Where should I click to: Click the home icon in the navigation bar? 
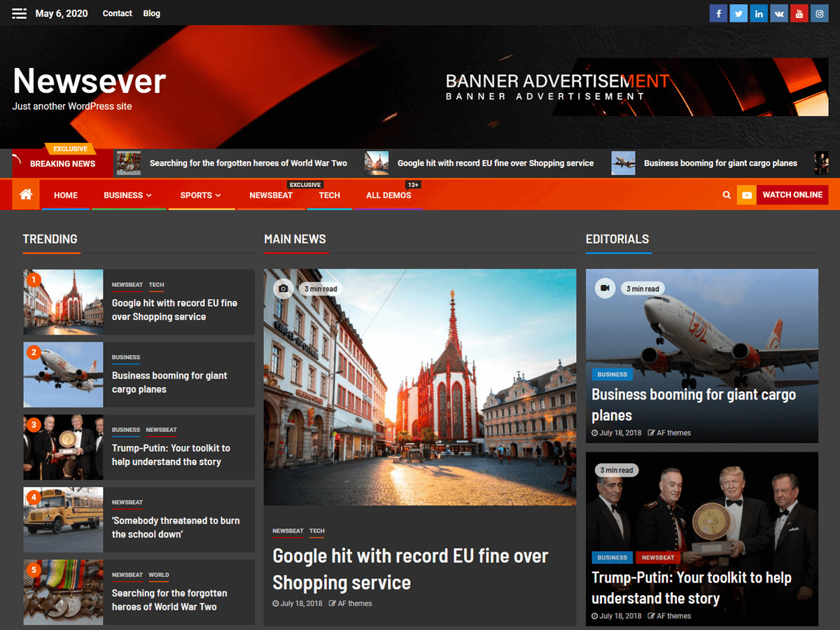(25, 195)
